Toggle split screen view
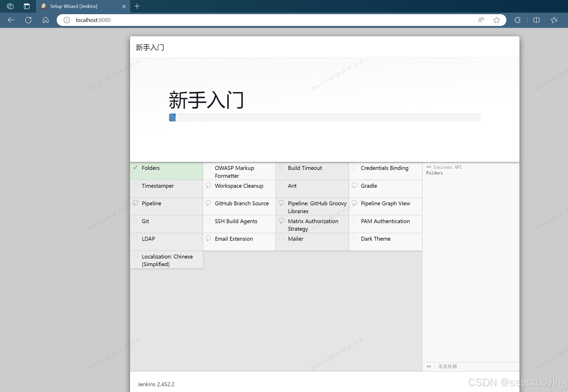Image resolution: width=568 pixels, height=392 pixels. click(536, 20)
